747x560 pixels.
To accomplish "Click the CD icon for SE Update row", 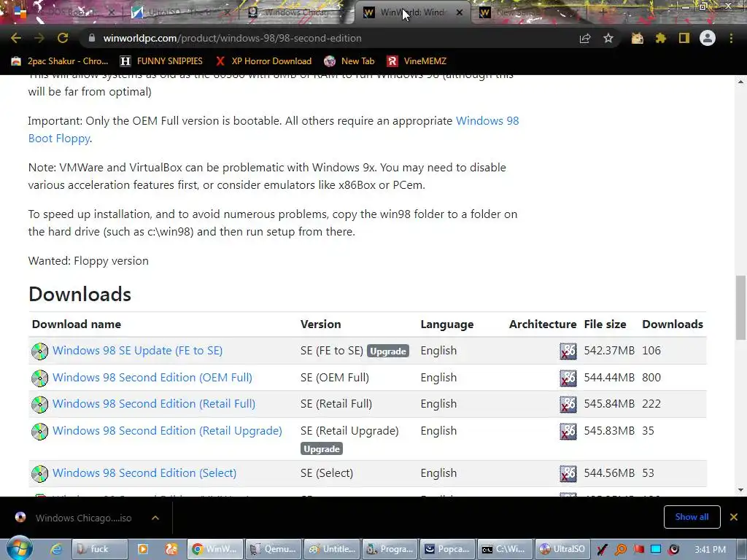I will (x=39, y=351).
